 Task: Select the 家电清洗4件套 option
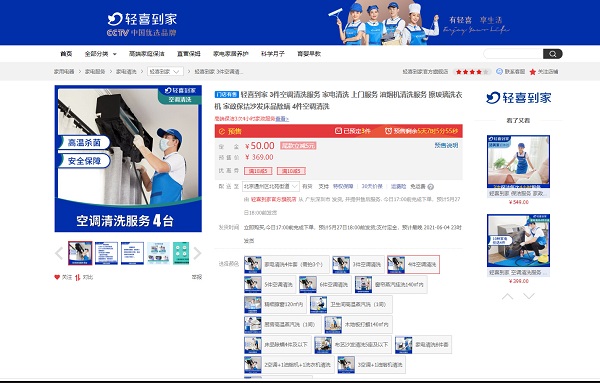(x=287, y=264)
